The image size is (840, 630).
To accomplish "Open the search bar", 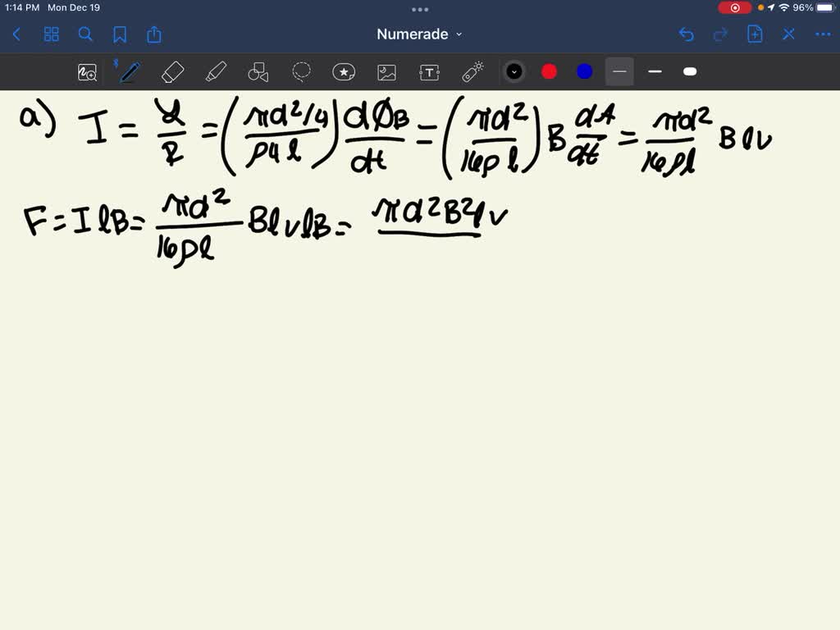I will coord(85,34).
